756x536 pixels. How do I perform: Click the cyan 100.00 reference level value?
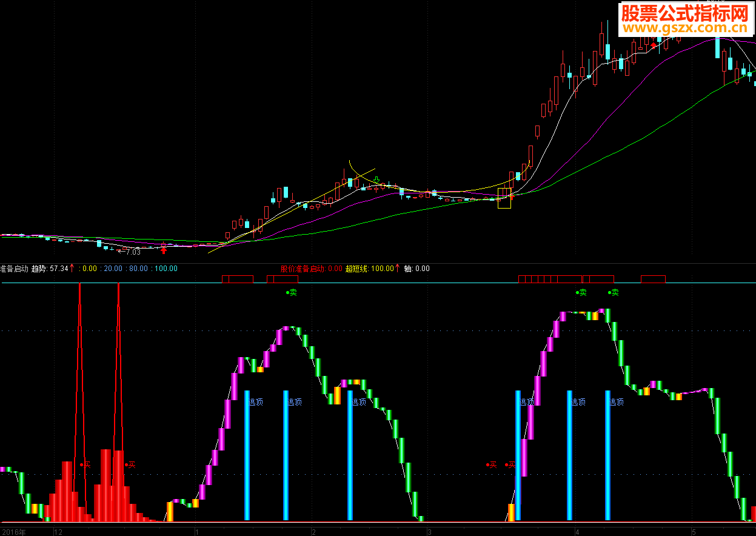(x=165, y=269)
